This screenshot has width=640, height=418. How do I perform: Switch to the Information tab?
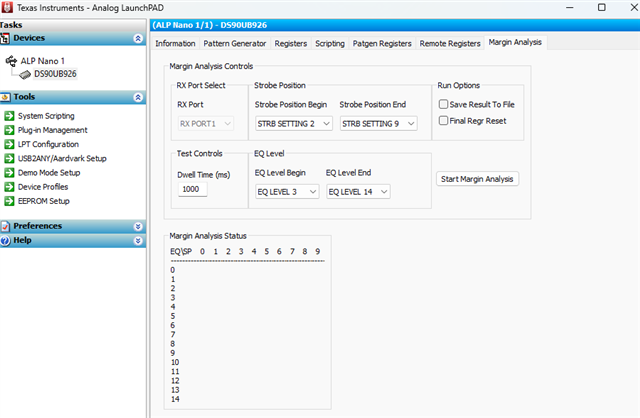(175, 43)
